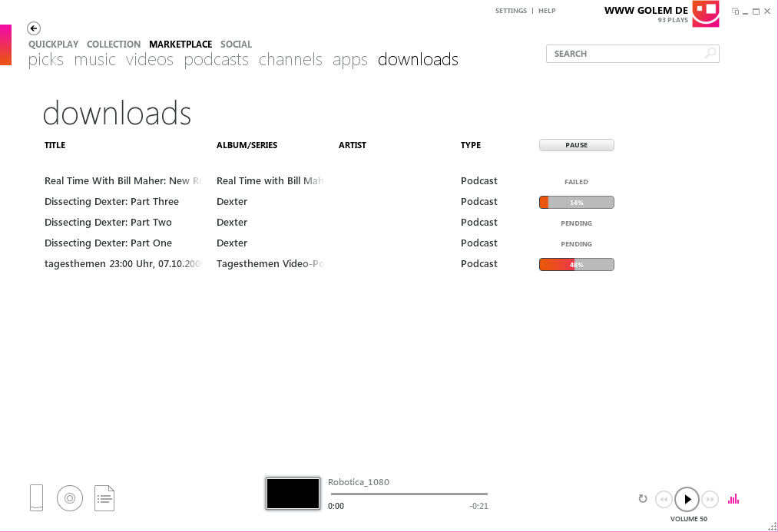Open the now playing visualization icon
The width and height of the screenshot is (778, 532).
tap(733, 498)
